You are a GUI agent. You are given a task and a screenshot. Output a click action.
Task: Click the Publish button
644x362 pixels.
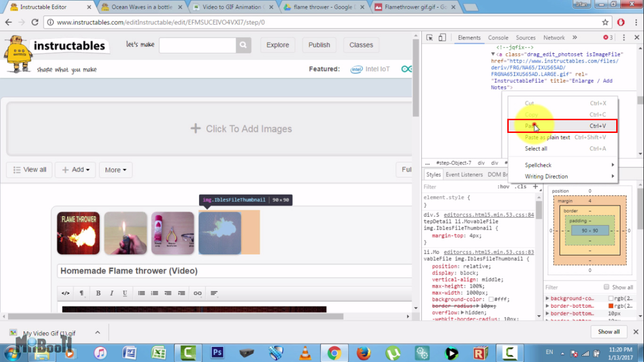(x=319, y=45)
